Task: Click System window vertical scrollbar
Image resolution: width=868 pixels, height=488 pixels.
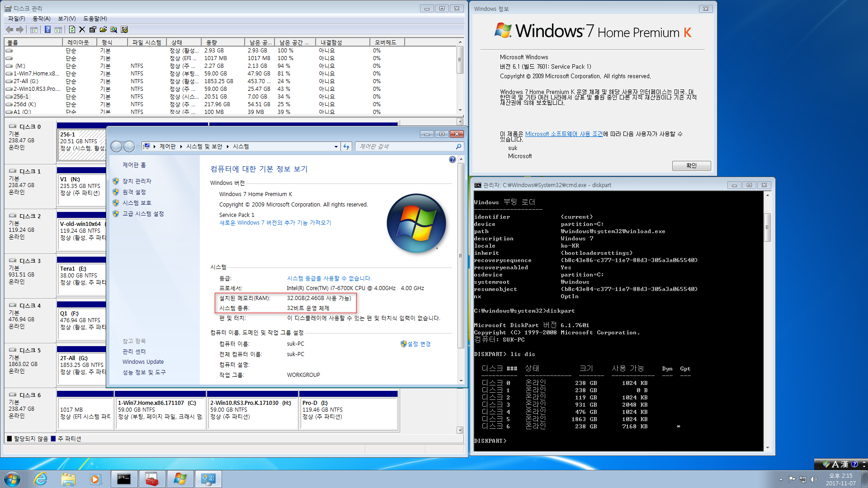Action: coord(461,256)
